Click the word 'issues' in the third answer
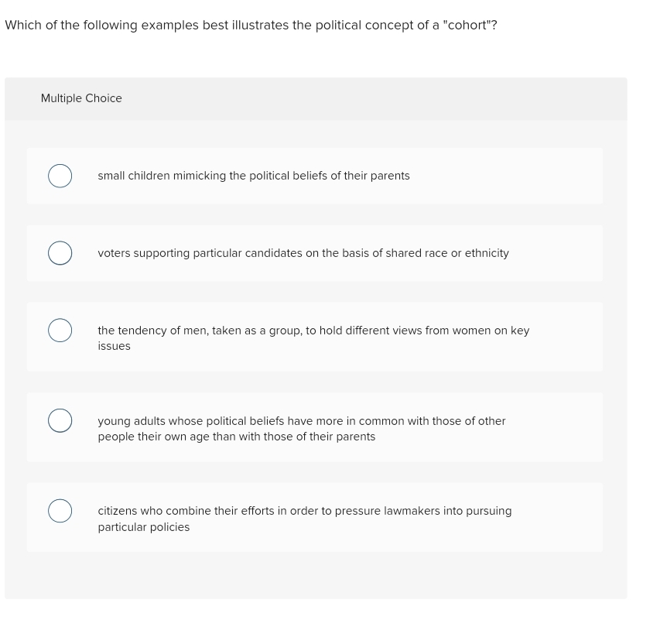 click(114, 346)
